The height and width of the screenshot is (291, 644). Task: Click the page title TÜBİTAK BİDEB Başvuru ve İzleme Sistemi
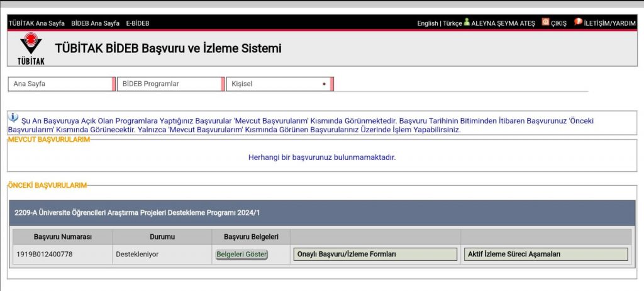(169, 48)
